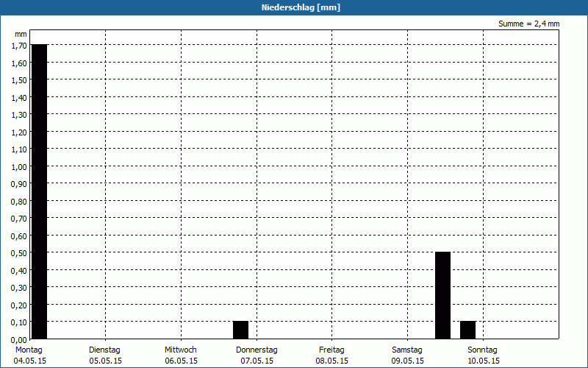588x368 pixels.
Task: Select the date 09.05.15
Action: pos(408,361)
